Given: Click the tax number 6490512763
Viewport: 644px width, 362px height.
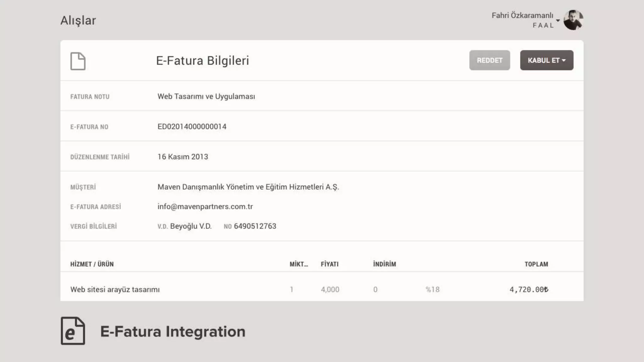Looking at the screenshot, I should 255,226.
